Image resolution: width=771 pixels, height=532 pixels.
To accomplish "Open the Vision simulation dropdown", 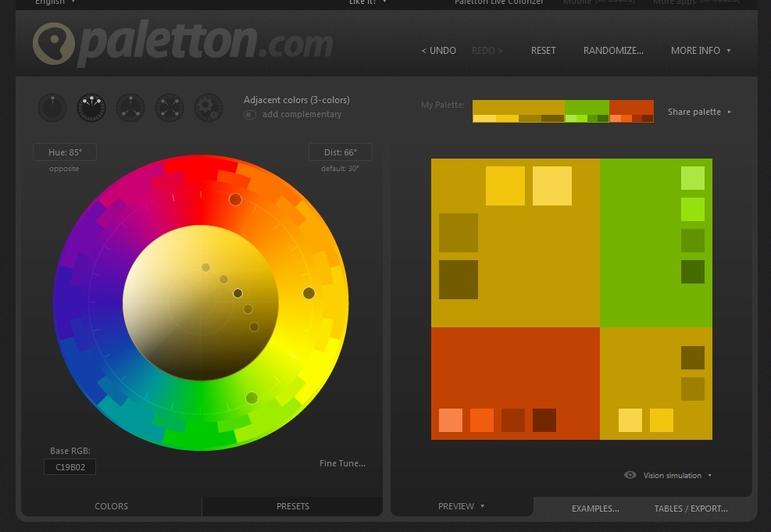I will point(677,475).
